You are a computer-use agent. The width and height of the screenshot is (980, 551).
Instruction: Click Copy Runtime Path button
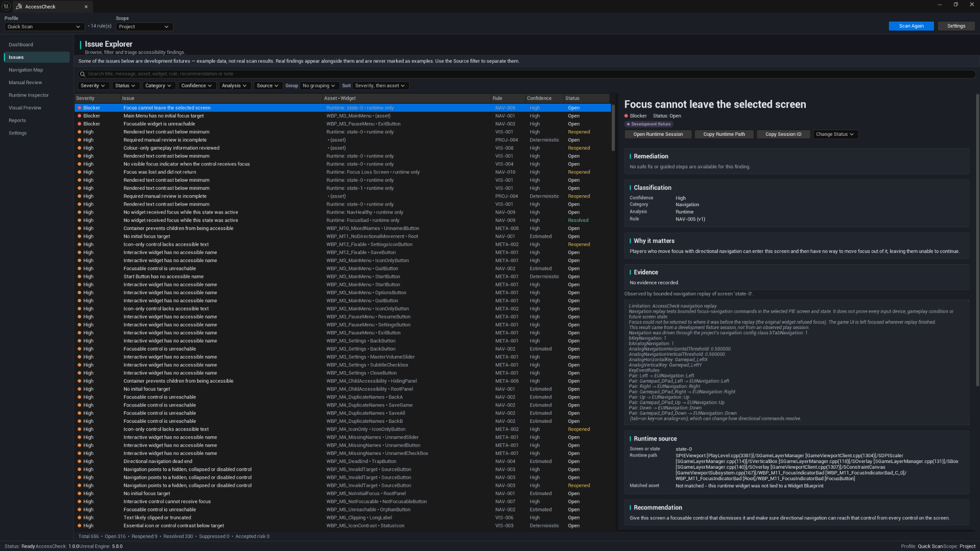724,134
